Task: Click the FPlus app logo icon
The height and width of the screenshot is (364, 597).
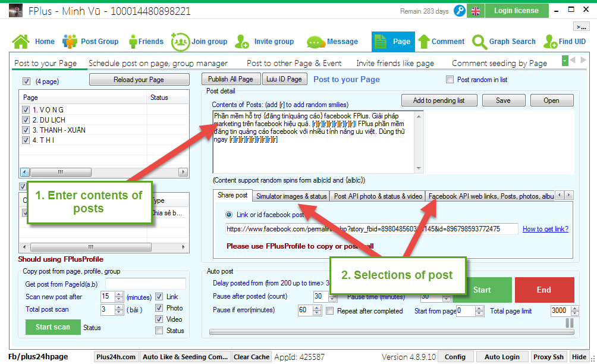Action: [x=15, y=11]
